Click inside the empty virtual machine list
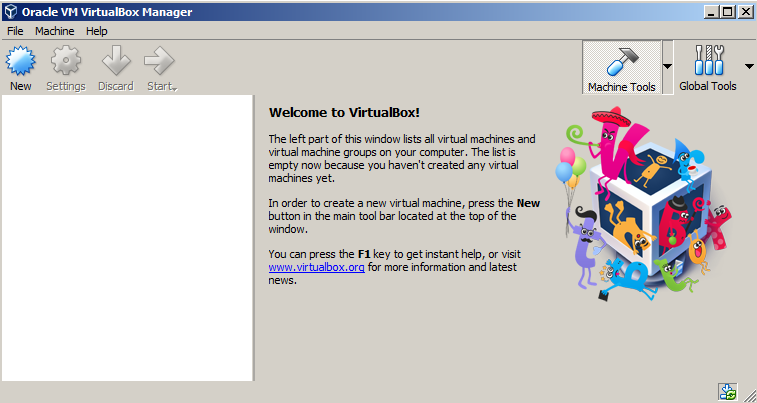This screenshot has height=403, width=757. (x=127, y=238)
